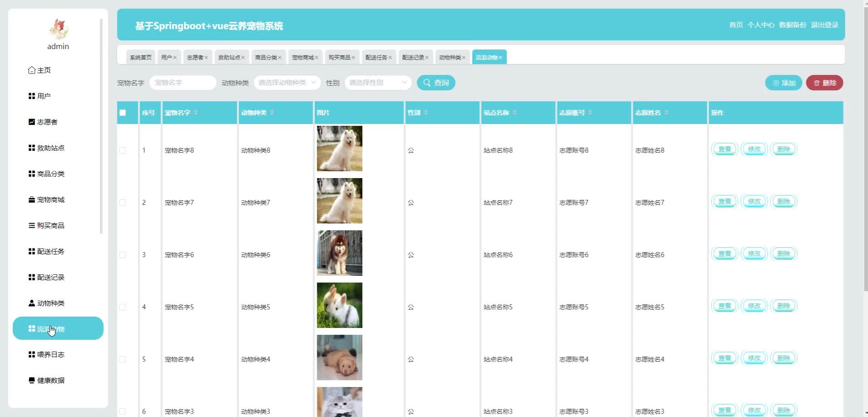The image size is (868, 417).
Task: Click the admin avatar image
Action: (58, 29)
